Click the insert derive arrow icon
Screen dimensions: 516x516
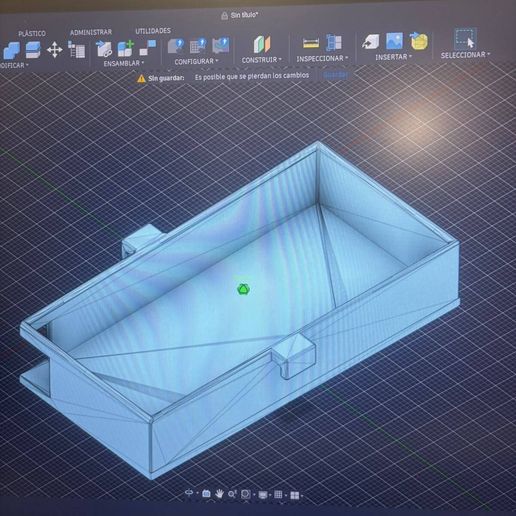(371, 42)
